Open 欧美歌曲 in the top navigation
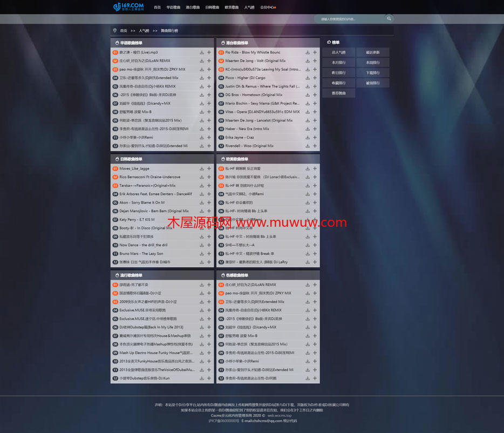 coord(231,8)
